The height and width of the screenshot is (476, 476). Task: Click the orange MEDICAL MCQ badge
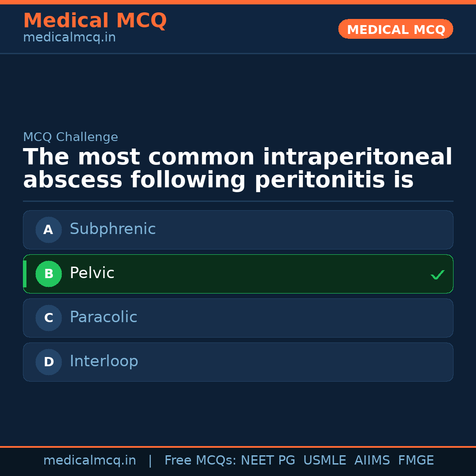(x=395, y=30)
